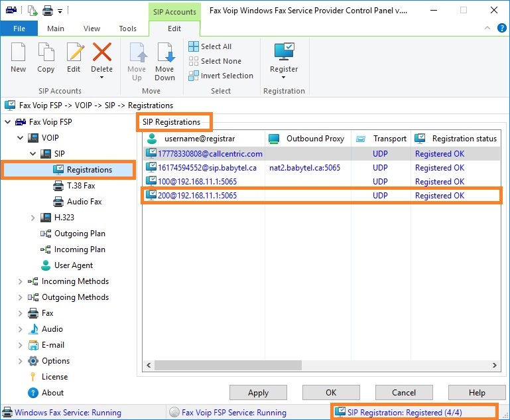This screenshot has height=420, width=510.
Task: Click the blue help question mark icon
Action: 502,28
